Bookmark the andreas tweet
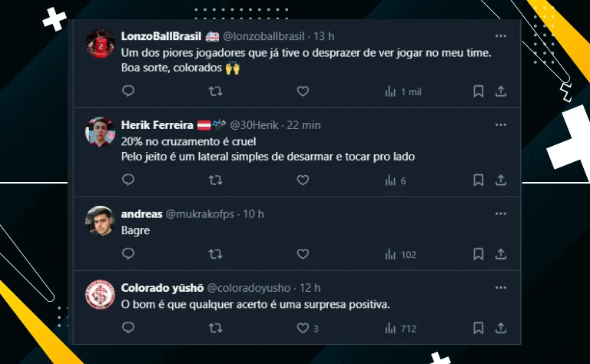 click(478, 254)
